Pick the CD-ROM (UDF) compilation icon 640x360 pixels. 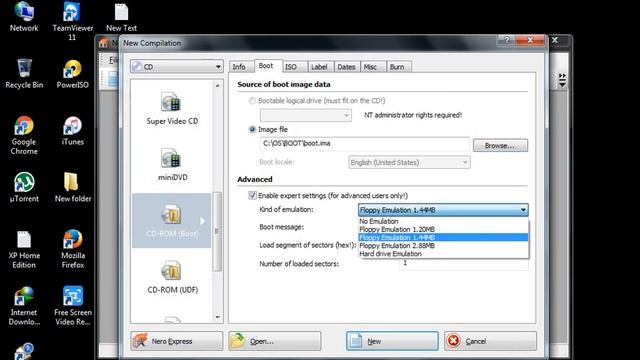(x=171, y=271)
